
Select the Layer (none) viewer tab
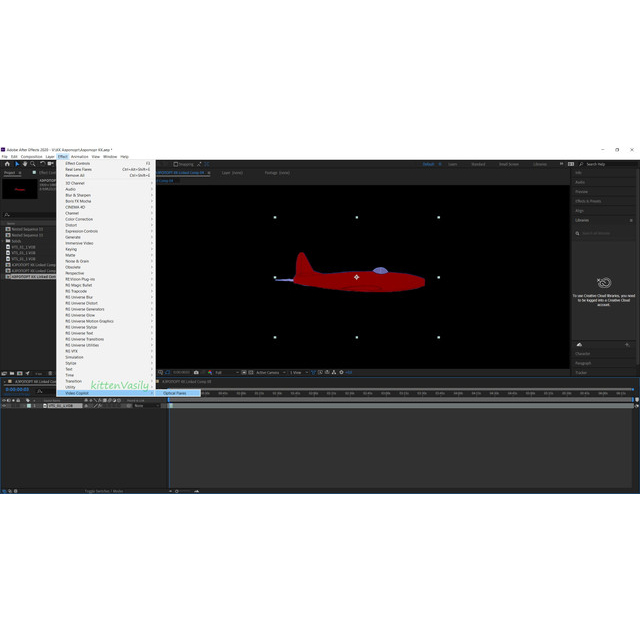tap(232, 173)
